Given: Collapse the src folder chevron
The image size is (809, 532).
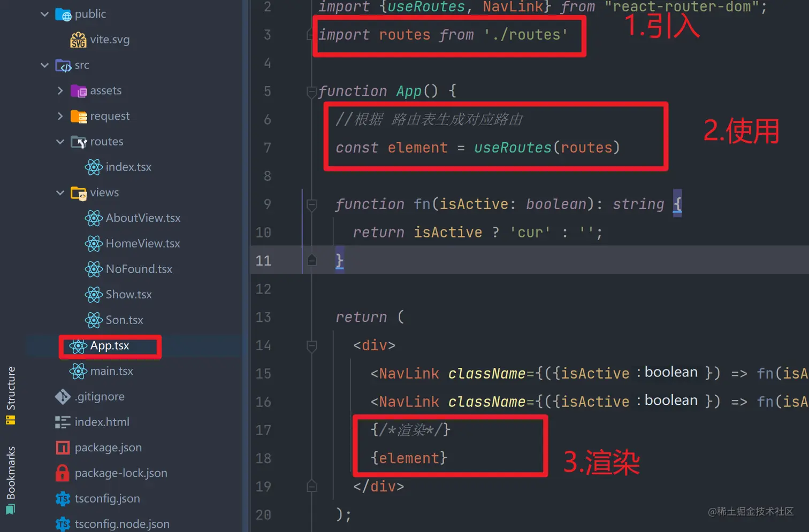Looking at the screenshot, I should (45, 65).
